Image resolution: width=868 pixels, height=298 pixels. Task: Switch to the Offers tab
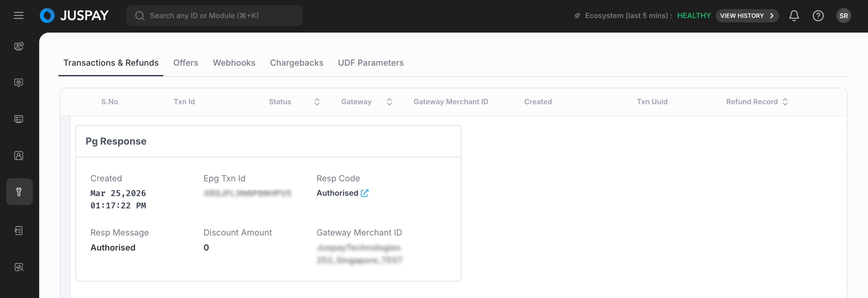tap(186, 63)
